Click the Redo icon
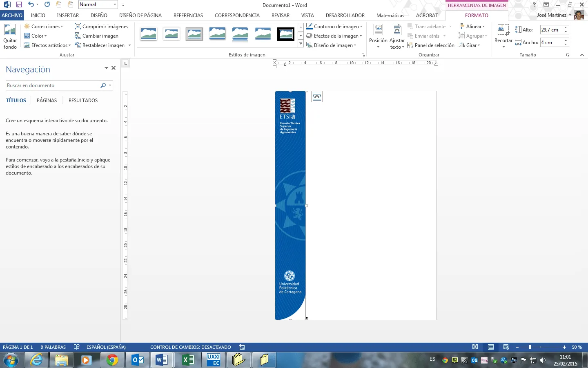This screenshot has height=368, width=588. tap(47, 4)
